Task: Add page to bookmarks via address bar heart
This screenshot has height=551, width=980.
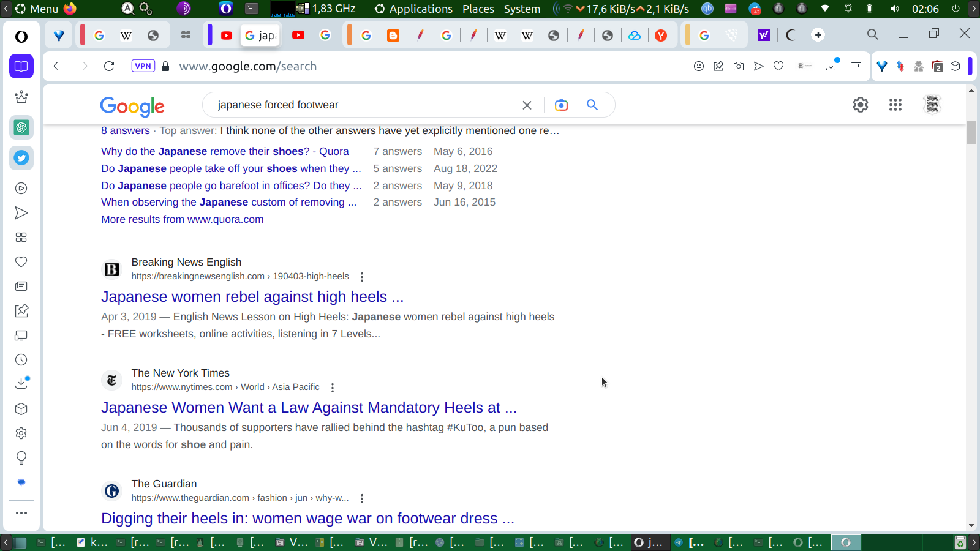Action: (x=778, y=66)
